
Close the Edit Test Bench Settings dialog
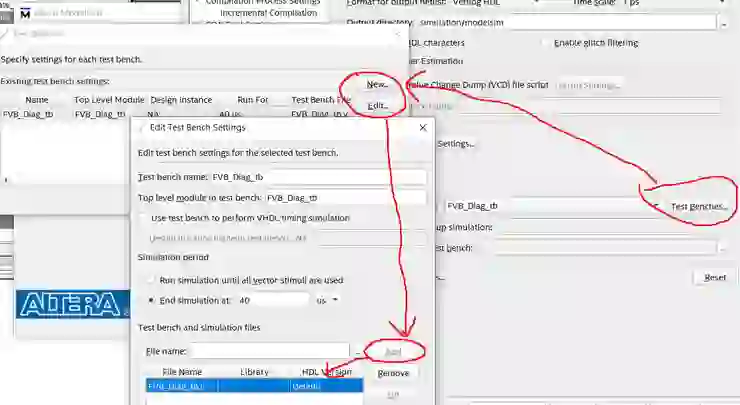423,127
